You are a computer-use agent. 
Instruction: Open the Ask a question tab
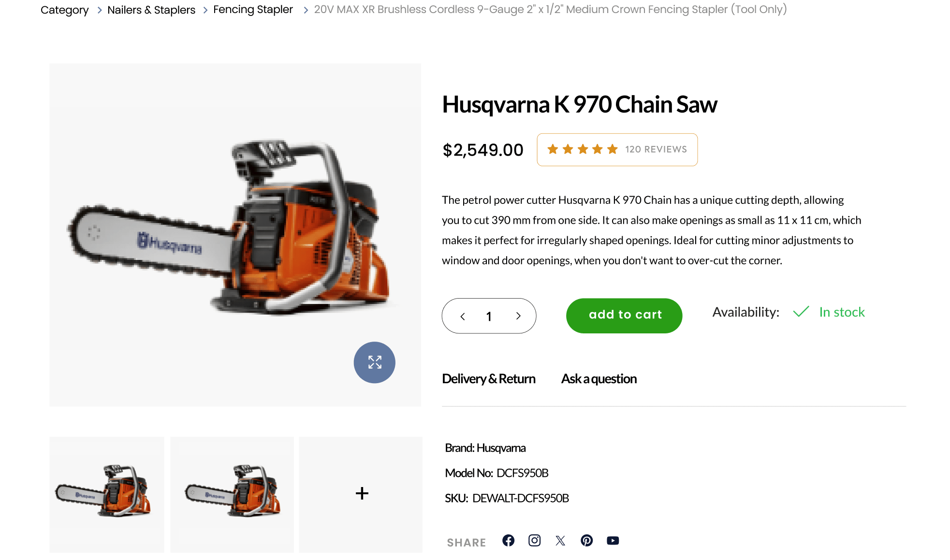click(599, 379)
